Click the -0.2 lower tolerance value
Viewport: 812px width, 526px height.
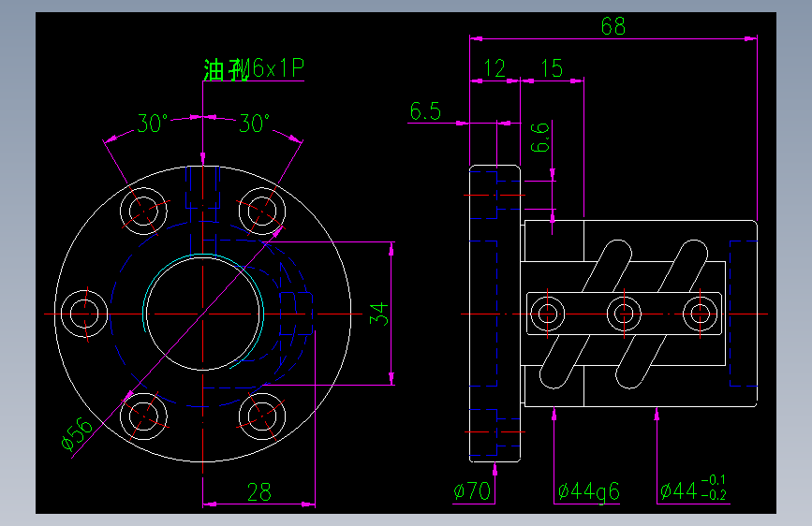click(x=714, y=495)
